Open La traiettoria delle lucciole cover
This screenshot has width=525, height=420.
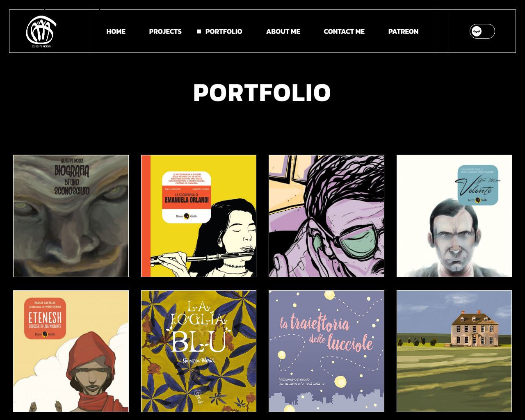click(x=326, y=351)
